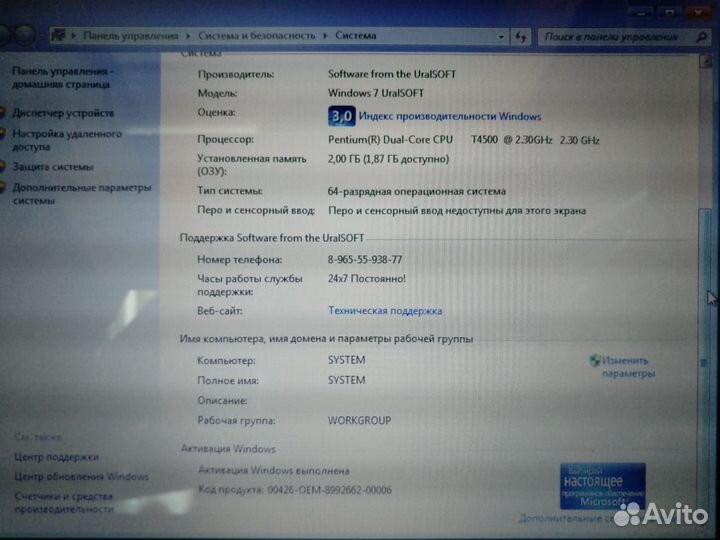
Task: Open the address bar history dropdown
Action: 501,37
